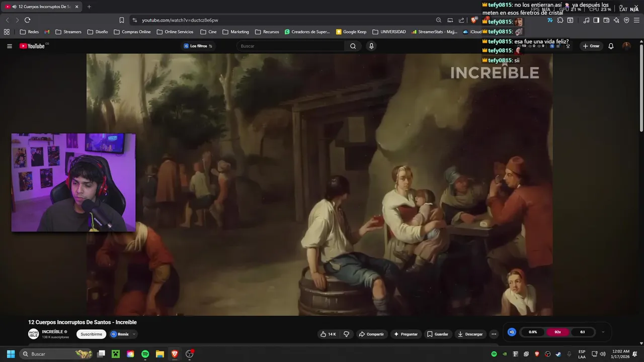
Task: Activate voice search microphone icon
Action: tap(371, 46)
